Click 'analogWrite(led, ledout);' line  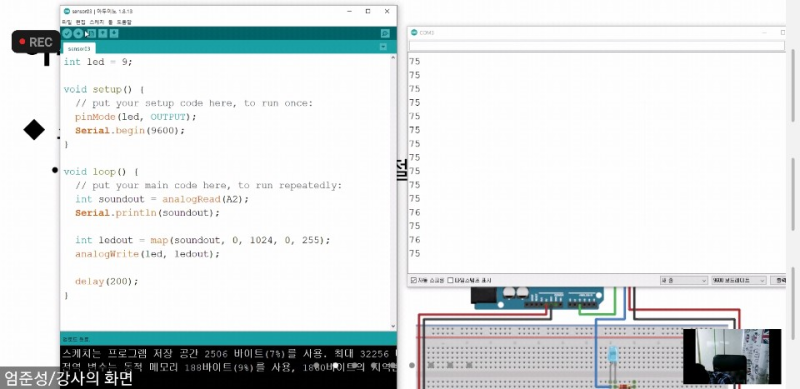[x=147, y=254]
